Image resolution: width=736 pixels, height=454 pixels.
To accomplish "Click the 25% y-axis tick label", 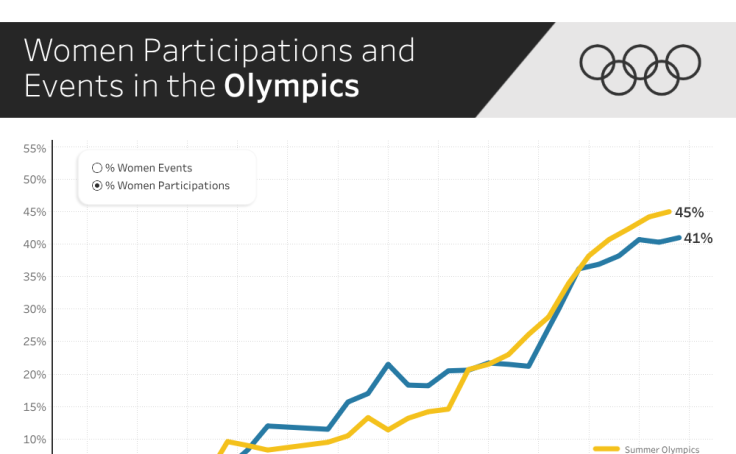I will coord(35,342).
